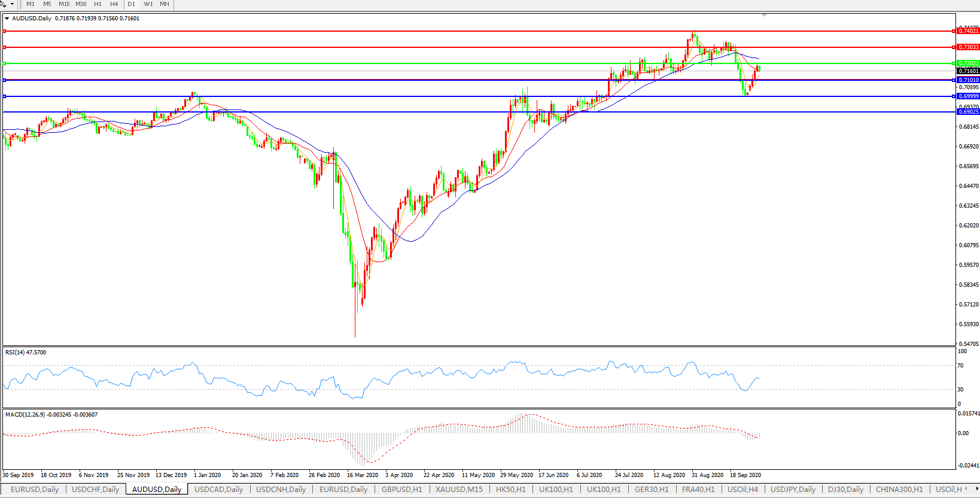
Task: Select the blue 0.71010 line right handle
Action: tap(954, 80)
